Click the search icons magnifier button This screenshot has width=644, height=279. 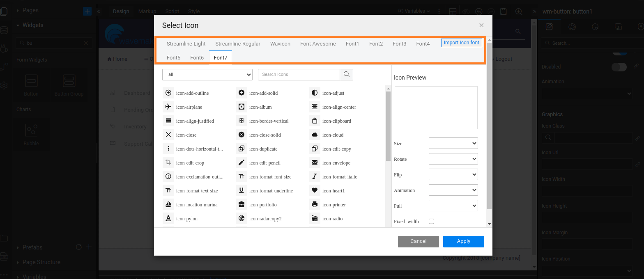point(346,74)
